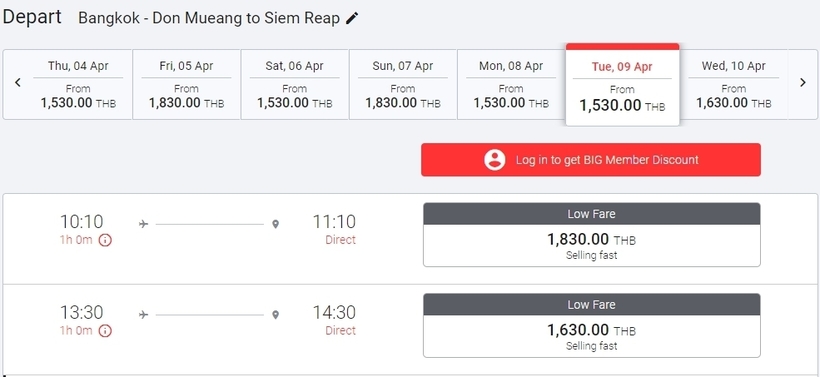The width and height of the screenshot is (820, 377).
Task: Show later dates with the right arrow
Action: pyautogui.click(x=803, y=83)
